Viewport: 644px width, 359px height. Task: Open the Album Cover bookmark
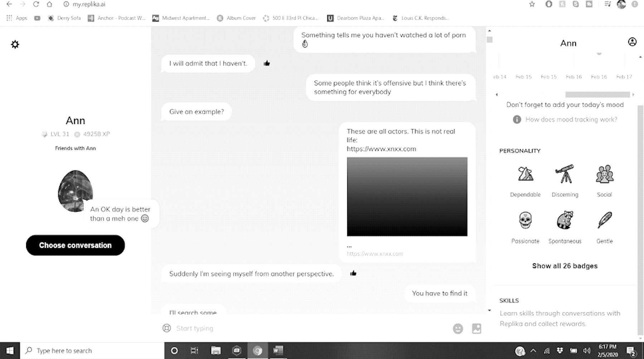(x=236, y=18)
